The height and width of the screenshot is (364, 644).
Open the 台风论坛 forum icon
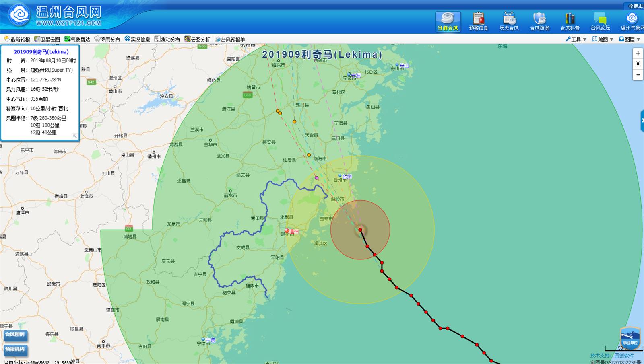(600, 21)
